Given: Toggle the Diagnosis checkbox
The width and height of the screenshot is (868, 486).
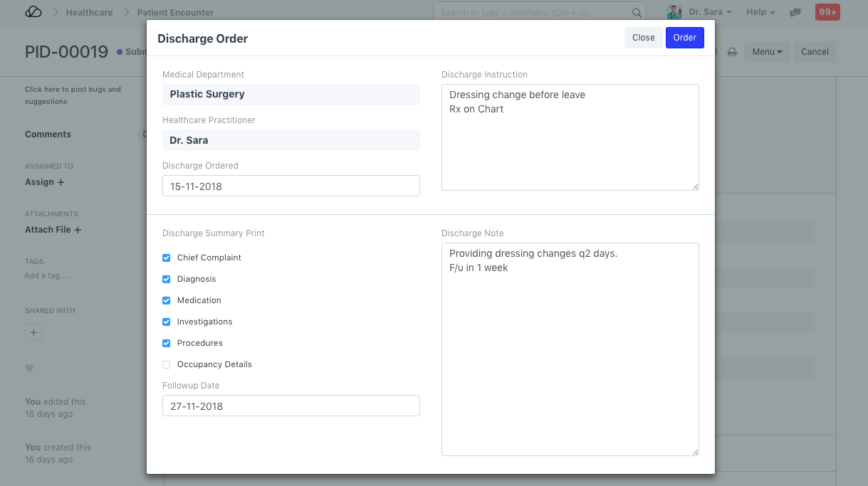Looking at the screenshot, I should 167,279.
